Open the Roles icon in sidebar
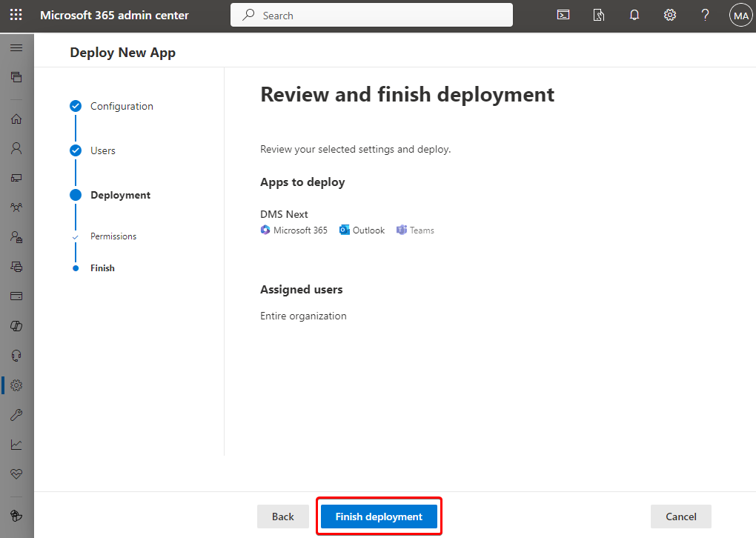 16,236
